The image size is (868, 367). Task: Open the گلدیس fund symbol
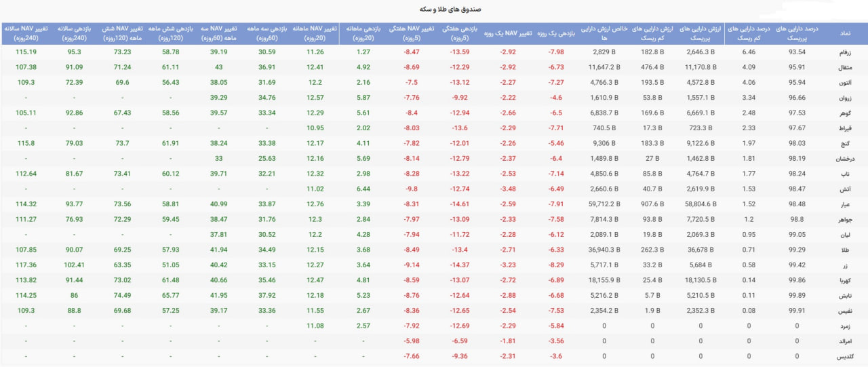pyautogui.click(x=843, y=355)
